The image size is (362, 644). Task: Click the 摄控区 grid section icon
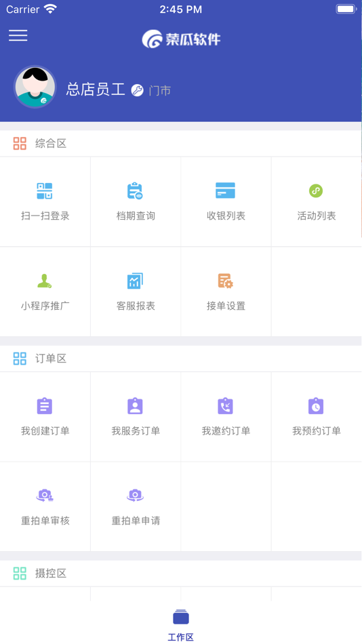point(20,573)
